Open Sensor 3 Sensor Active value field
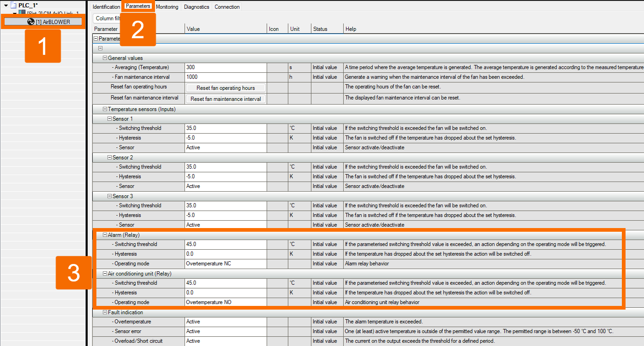Screen dimensions: 644x346 [x=226, y=225]
